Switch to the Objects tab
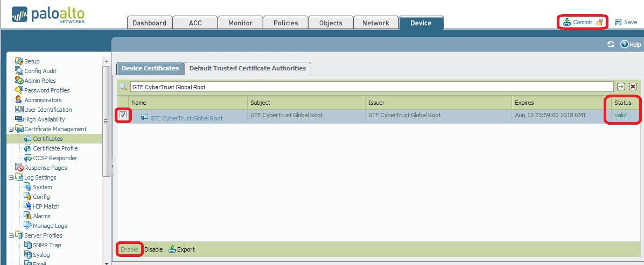This screenshot has height=265, width=644. click(331, 23)
